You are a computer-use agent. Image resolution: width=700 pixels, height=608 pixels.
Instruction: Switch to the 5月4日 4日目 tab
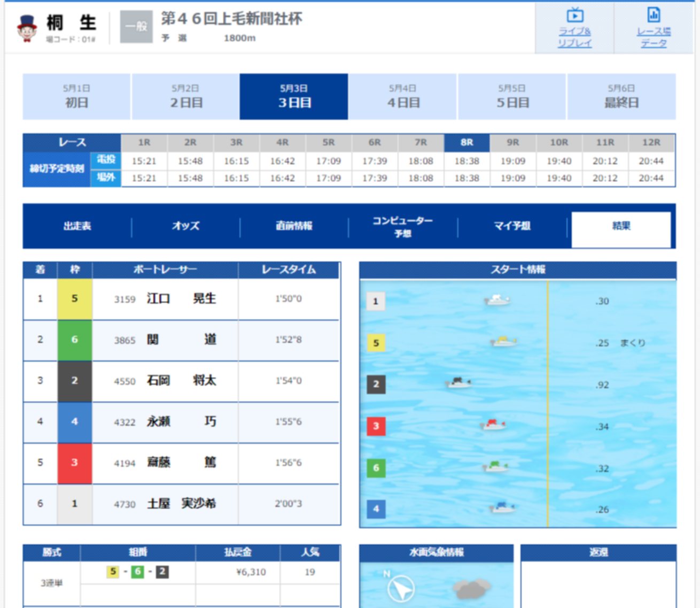tap(403, 97)
